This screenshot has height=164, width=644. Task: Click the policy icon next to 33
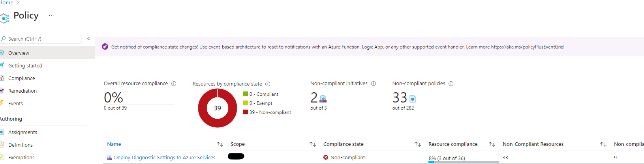coord(413,99)
